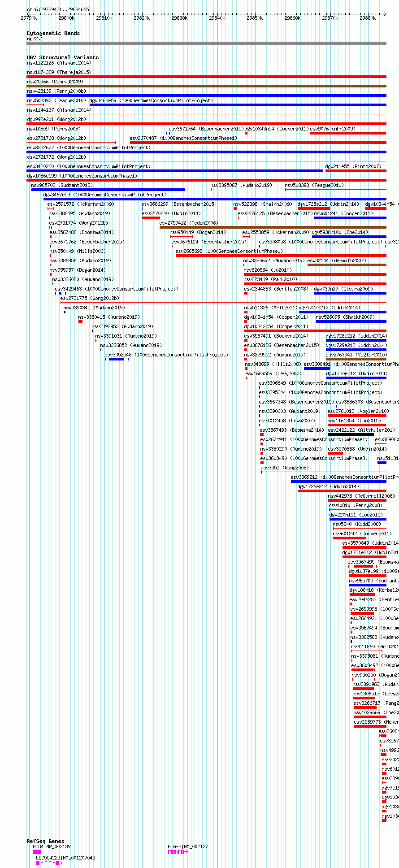Click esv2591572 (McKernan2009) label
Image resolution: width=399 pixels, height=868 pixels.
(81, 204)
